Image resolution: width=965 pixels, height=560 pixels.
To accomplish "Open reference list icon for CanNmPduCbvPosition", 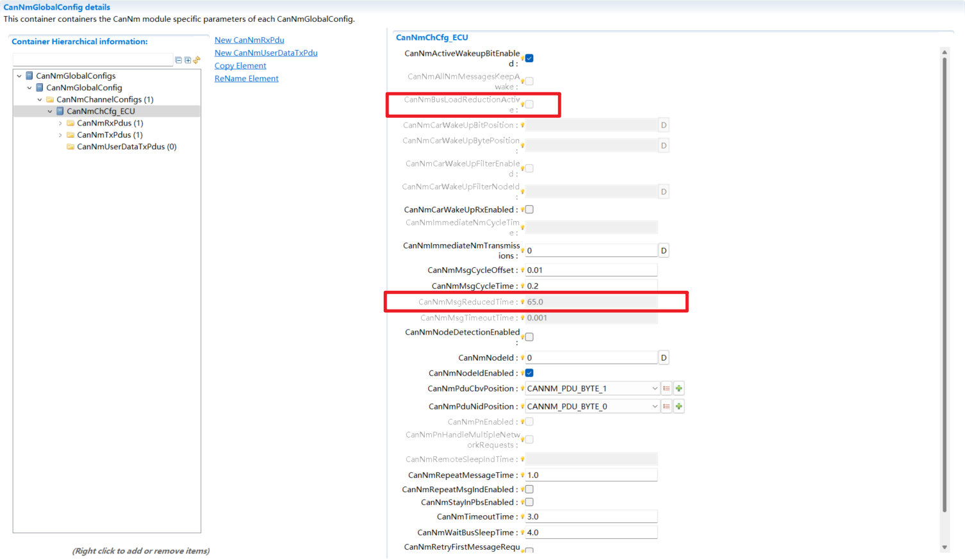I will click(x=666, y=388).
